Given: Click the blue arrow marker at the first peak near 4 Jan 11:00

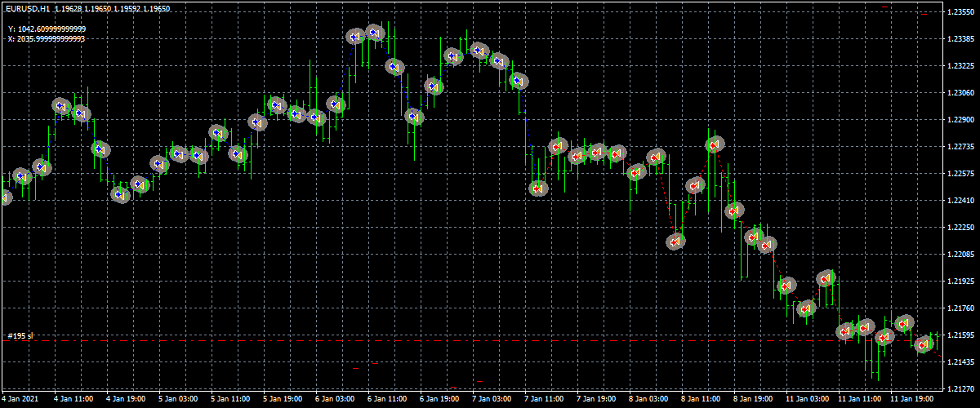Looking at the screenshot, I should pyautogui.click(x=61, y=105).
